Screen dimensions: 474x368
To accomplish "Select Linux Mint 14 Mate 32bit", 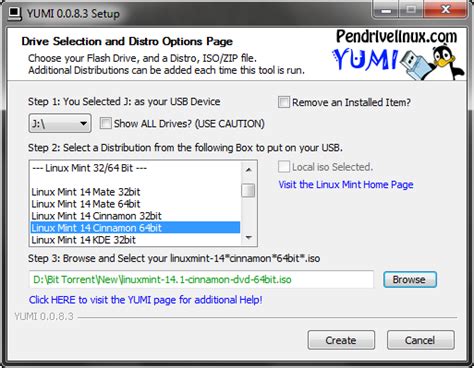I will 135,192.
